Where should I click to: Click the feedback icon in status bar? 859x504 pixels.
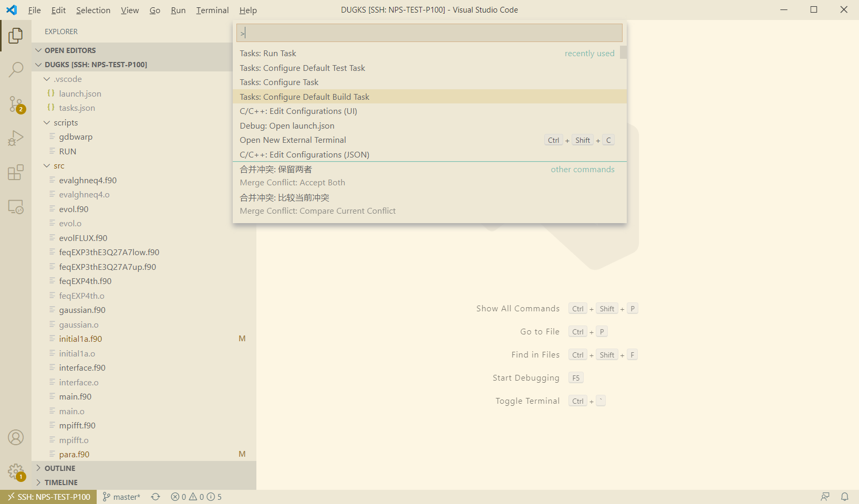coord(825,497)
